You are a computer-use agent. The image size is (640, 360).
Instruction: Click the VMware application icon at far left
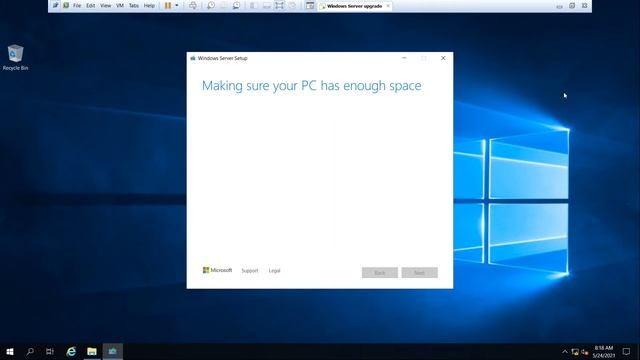pos(55,5)
